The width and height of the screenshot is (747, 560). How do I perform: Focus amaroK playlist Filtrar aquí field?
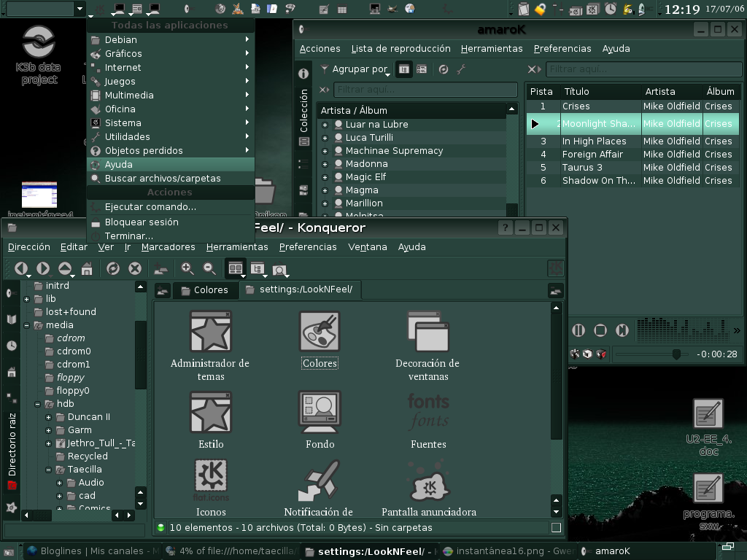pos(643,69)
